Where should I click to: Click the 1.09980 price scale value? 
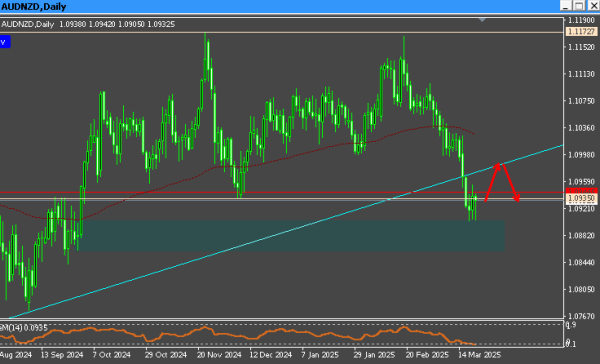pyautogui.click(x=582, y=155)
